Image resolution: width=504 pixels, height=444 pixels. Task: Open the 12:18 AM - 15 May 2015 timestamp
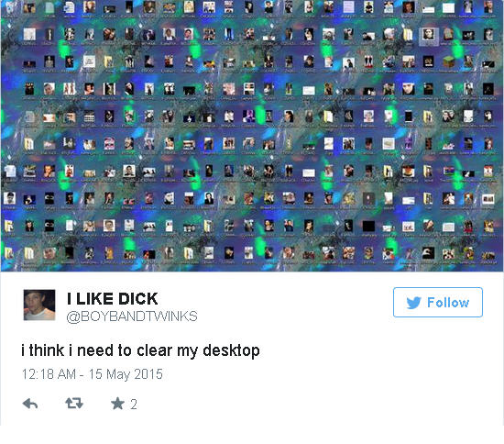coord(92,374)
